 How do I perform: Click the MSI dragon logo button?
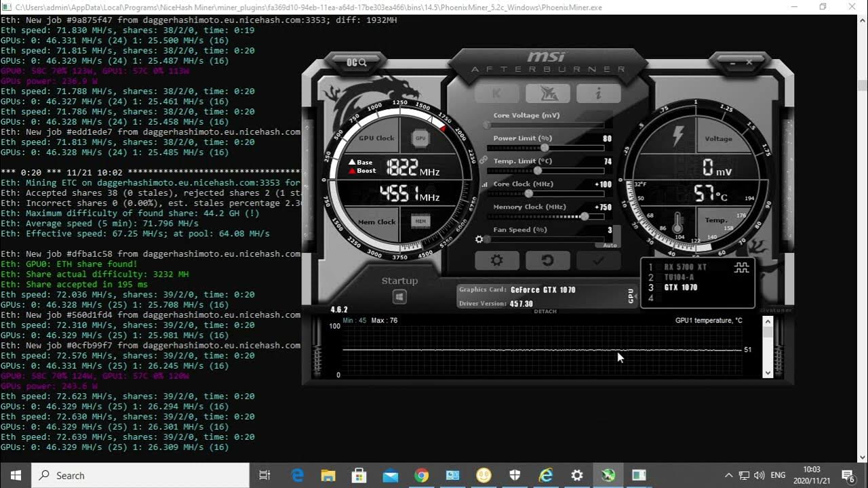[x=547, y=94]
